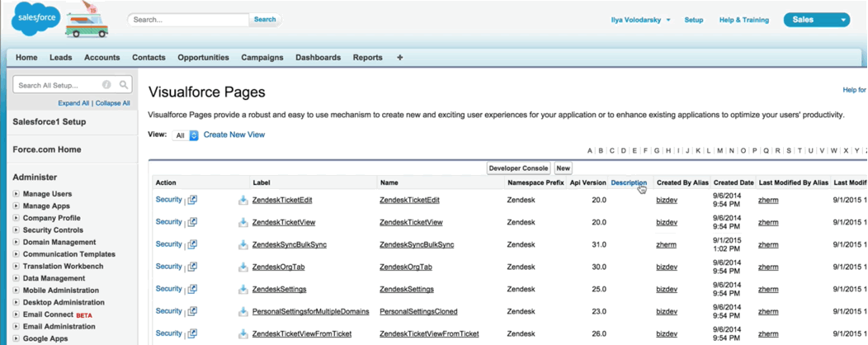Screen dimensions: 868x345
Task: Open the ZendeskSyncBulkSync label link
Action: 290,245
